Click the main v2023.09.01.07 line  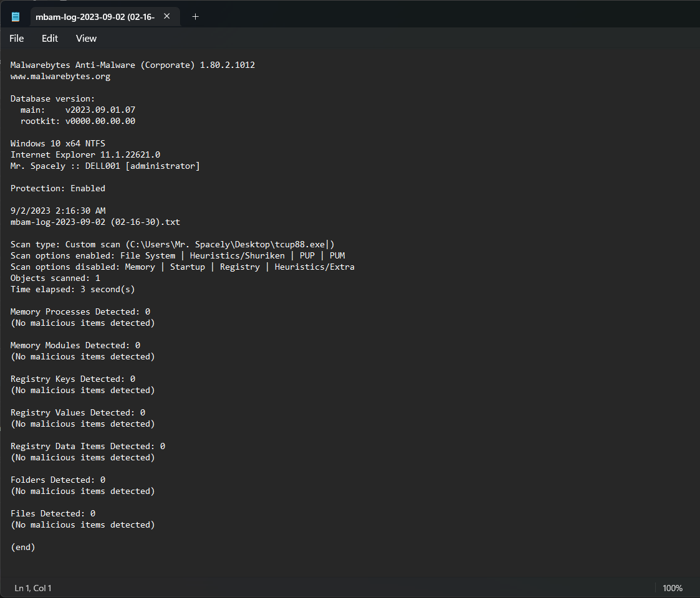[78, 110]
